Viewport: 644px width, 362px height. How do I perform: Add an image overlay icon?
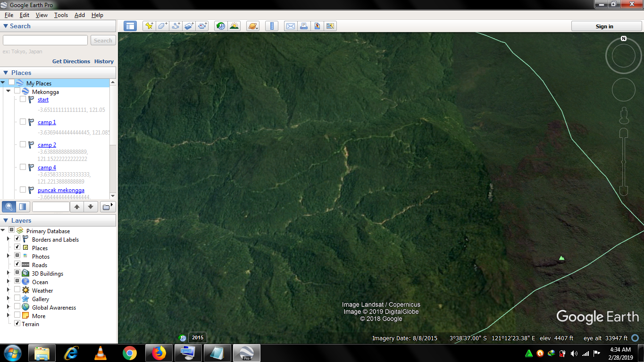click(x=189, y=26)
